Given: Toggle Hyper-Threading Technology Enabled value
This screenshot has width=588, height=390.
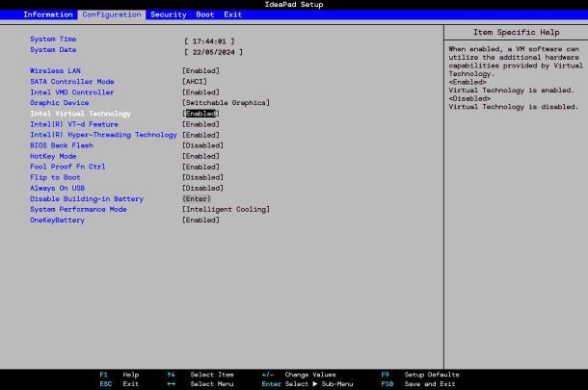Looking at the screenshot, I should point(201,135).
